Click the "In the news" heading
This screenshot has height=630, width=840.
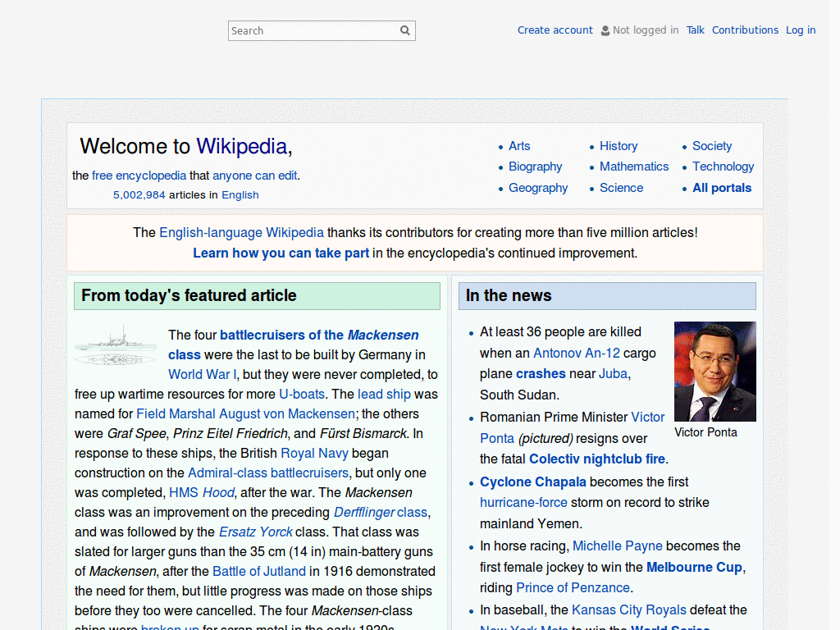click(509, 295)
